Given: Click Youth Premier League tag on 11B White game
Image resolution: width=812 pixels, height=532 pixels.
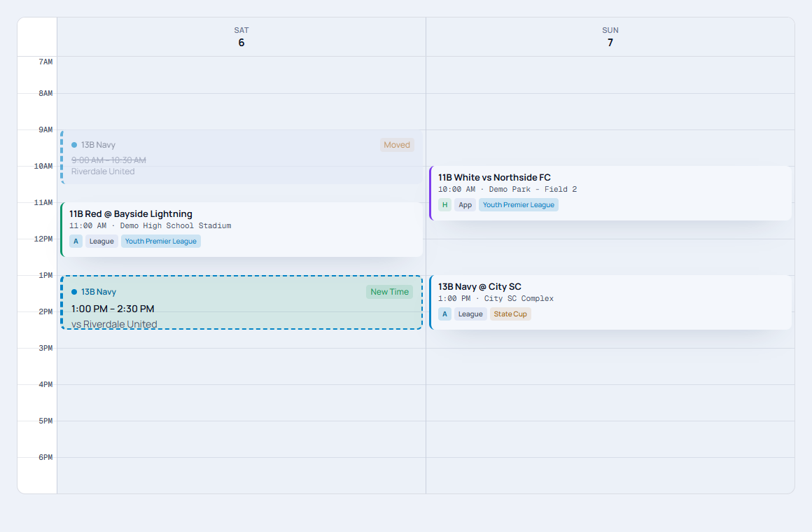Looking at the screenshot, I should point(519,204).
